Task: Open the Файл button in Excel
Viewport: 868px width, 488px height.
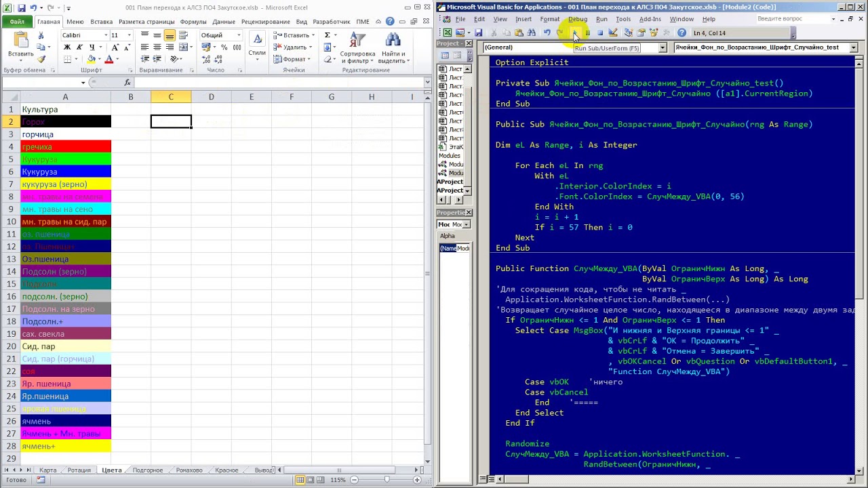Action: point(17,22)
